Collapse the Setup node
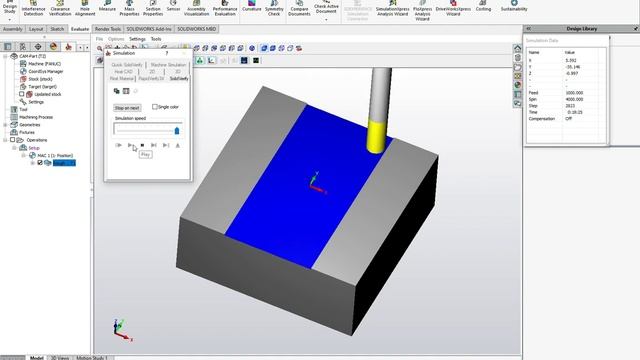Viewport: 640px width, 360px height. pos(14,148)
